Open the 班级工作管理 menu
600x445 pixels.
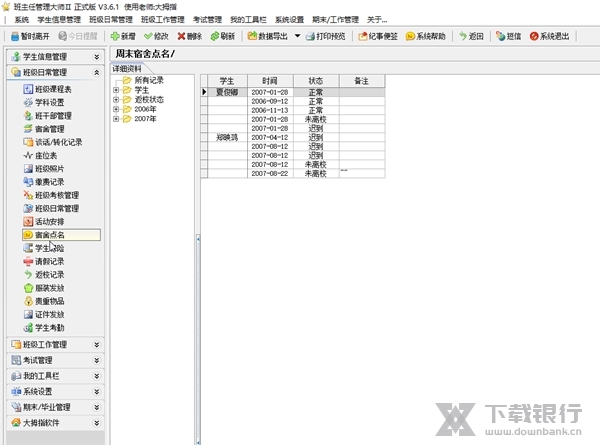tap(163, 20)
